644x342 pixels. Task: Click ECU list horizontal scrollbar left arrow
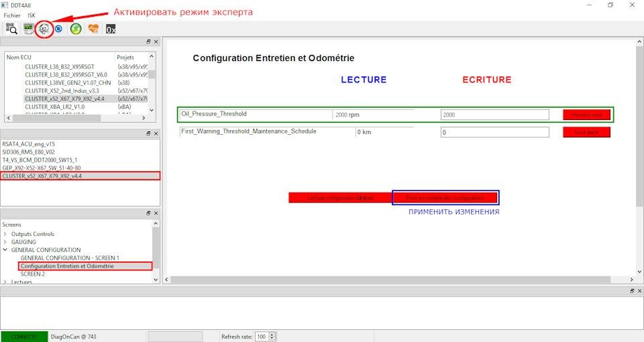9,118
